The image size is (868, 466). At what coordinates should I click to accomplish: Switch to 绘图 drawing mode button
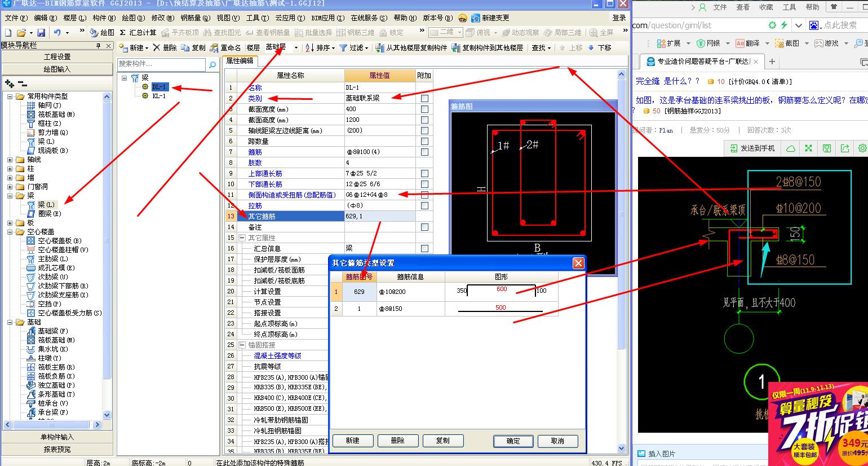(x=103, y=33)
